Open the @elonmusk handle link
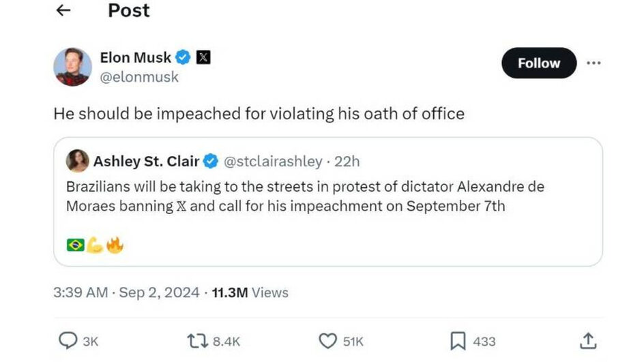Viewport: 644px width, 362px height. 139,77
